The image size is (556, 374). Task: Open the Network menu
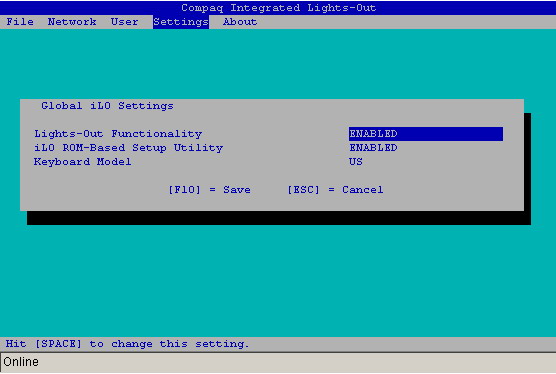pyautogui.click(x=72, y=22)
